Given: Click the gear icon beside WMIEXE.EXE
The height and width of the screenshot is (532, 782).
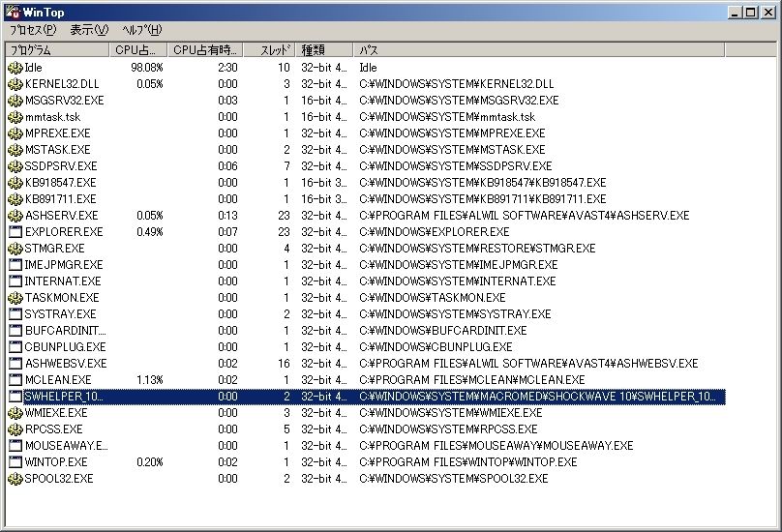Looking at the screenshot, I should point(15,413).
